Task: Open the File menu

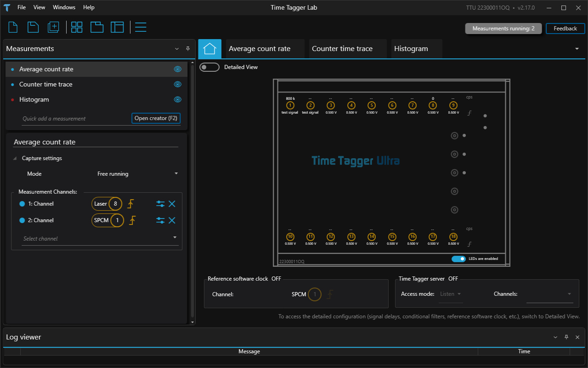Action: (x=22, y=7)
